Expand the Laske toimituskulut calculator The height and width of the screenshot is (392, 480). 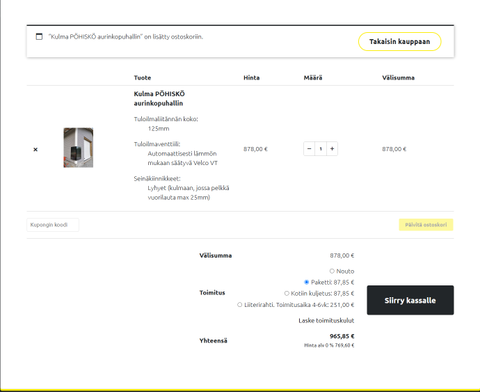pos(326,321)
